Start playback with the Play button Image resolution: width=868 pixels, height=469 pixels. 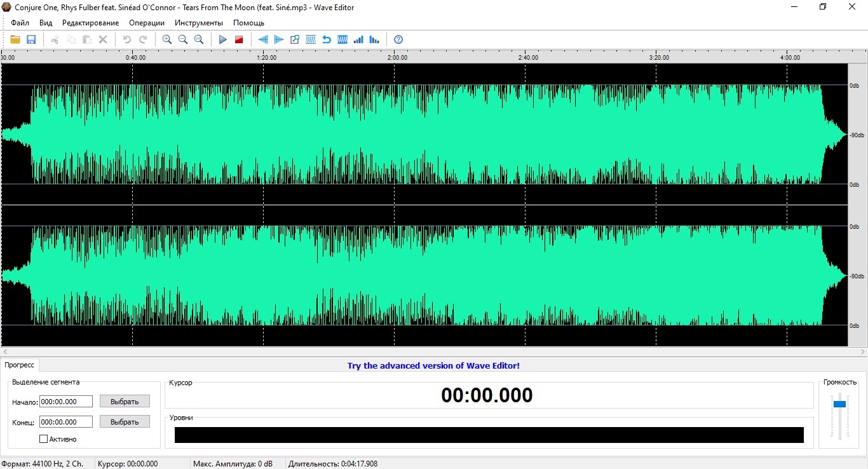223,39
